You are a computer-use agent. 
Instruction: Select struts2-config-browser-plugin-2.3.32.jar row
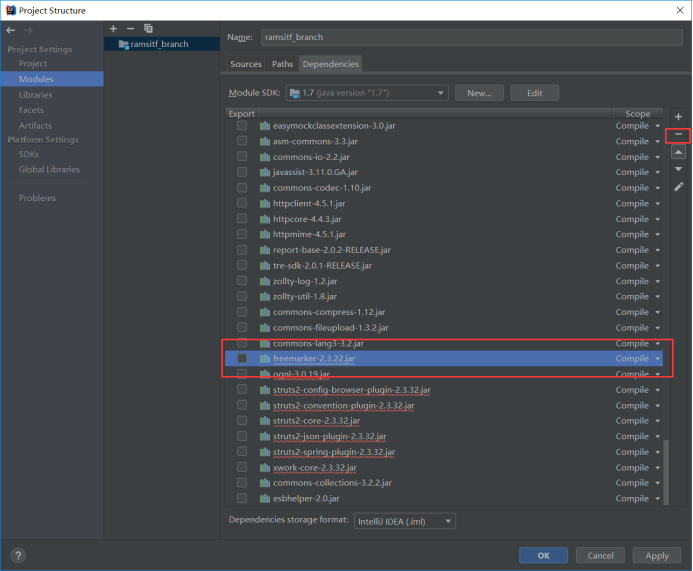443,390
